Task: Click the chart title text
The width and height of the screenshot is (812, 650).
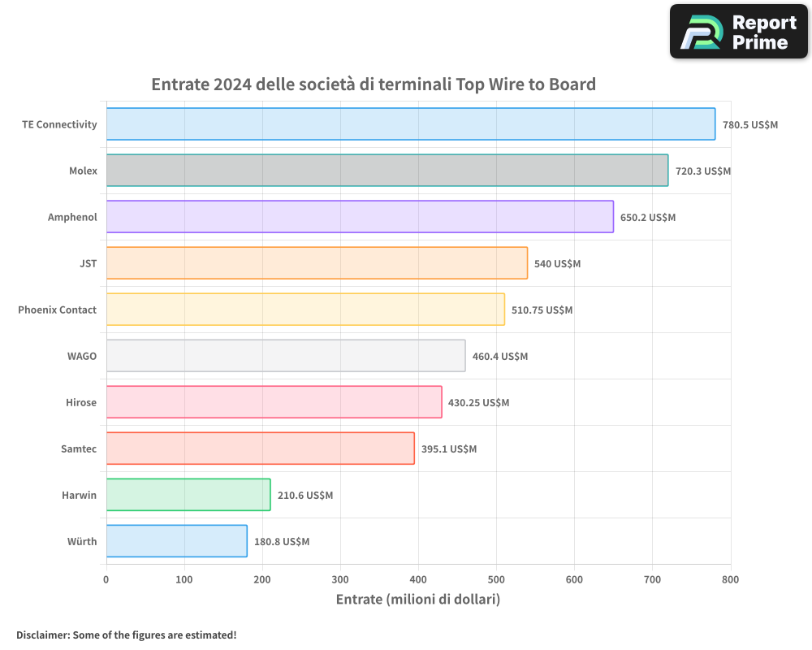Action: click(x=374, y=84)
